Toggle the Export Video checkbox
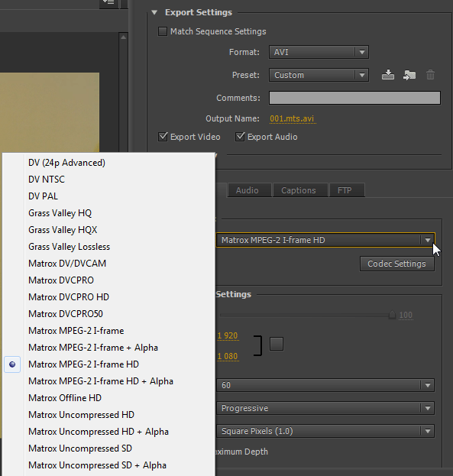 click(x=163, y=137)
